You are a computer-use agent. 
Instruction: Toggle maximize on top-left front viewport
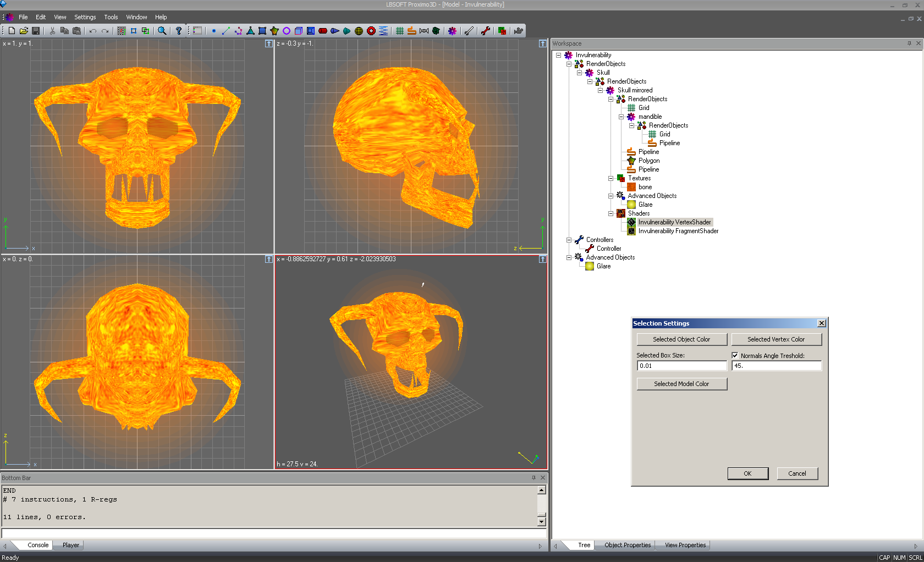coord(268,43)
